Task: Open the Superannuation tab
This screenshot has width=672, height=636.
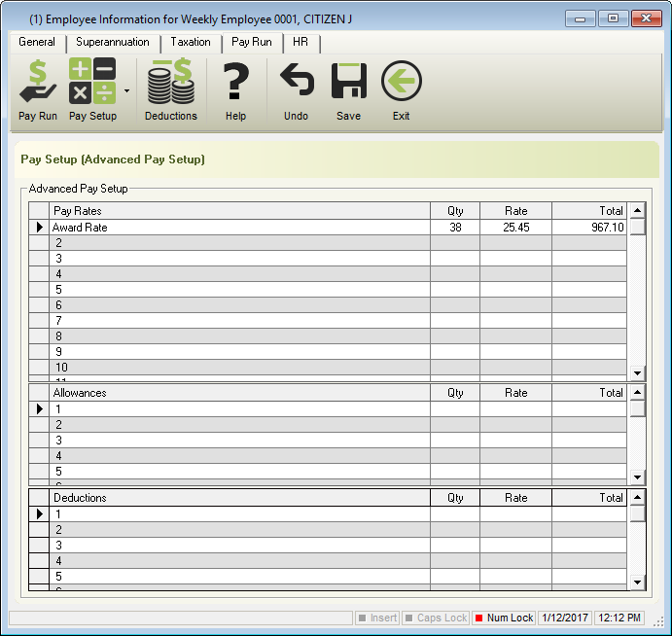Action: 113,42
